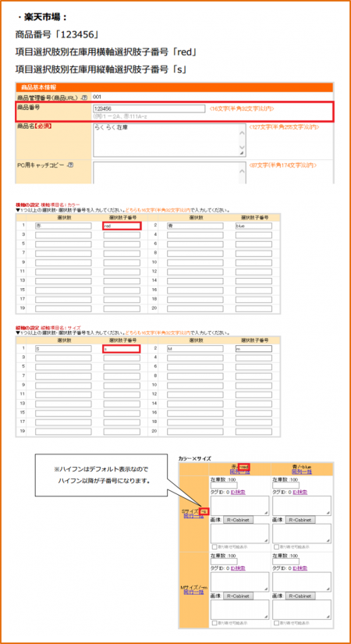Image resolution: width=351 pixels, height=644 pixels.
Task: Click vertical-axis 選択肢子番号 field containing s
Action: click(122, 349)
